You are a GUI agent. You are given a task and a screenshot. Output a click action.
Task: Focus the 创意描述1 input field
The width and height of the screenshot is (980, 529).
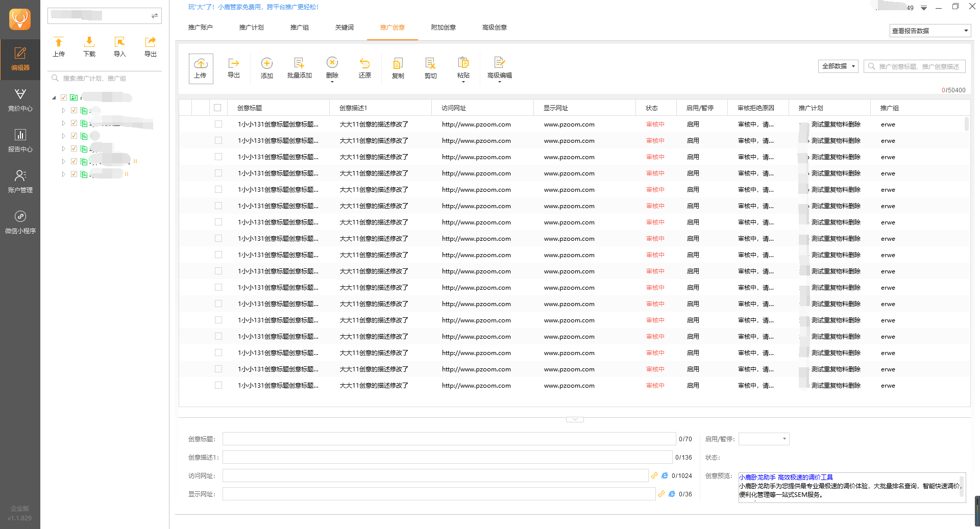447,457
